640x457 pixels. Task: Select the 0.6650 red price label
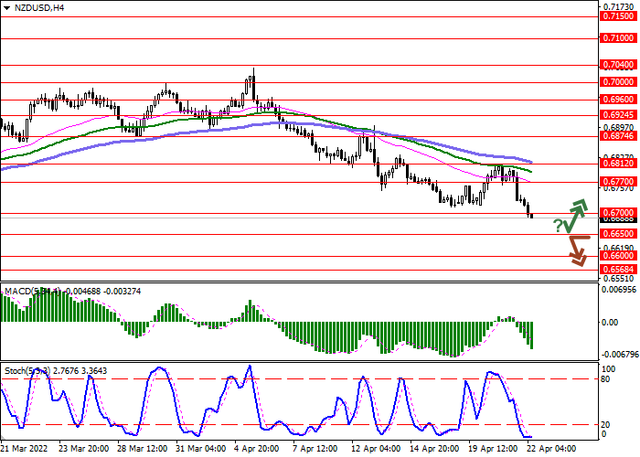point(615,234)
